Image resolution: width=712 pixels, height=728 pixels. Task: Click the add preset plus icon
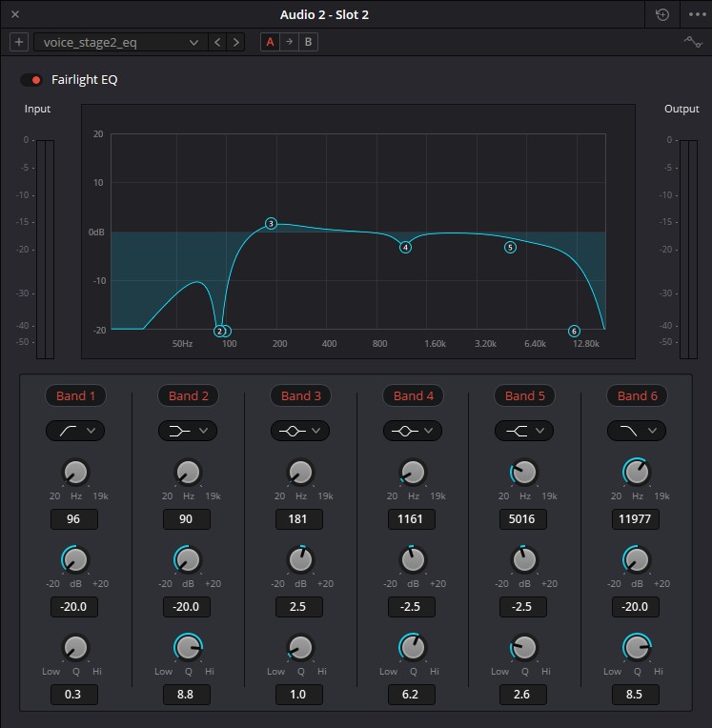(19, 42)
